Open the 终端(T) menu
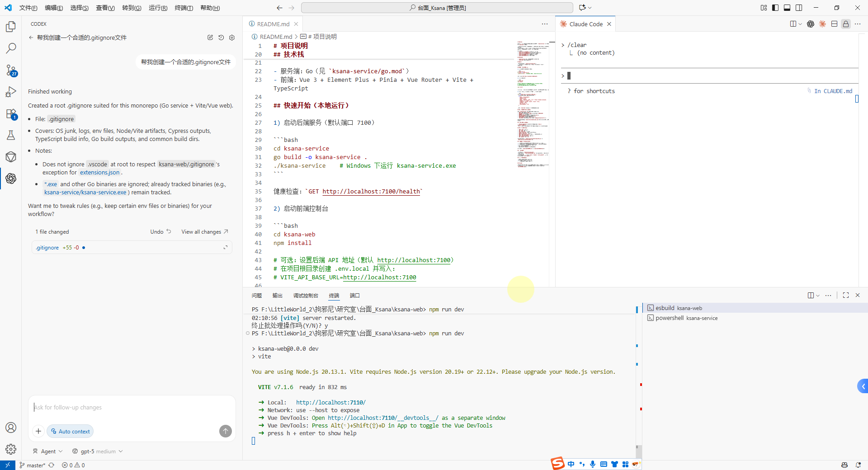Screen dimensions: 868x470 (x=184, y=8)
